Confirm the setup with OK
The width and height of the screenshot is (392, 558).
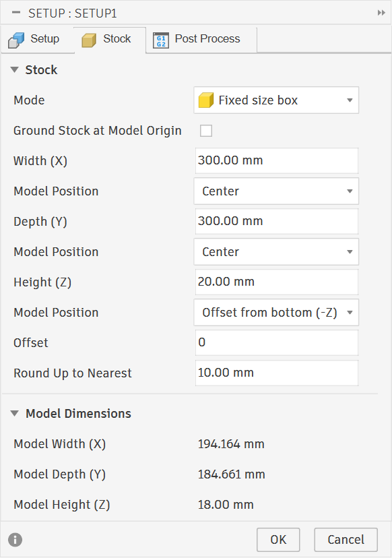pos(277,539)
